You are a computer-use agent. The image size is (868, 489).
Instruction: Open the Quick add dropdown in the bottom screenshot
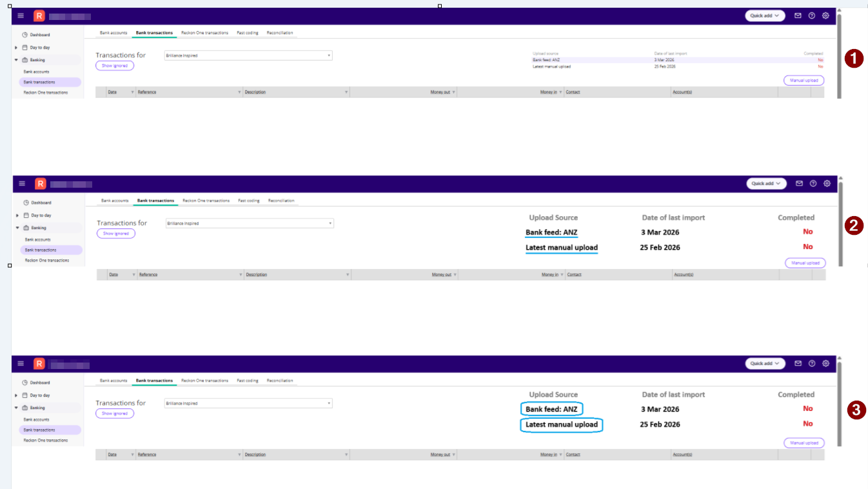click(x=765, y=363)
